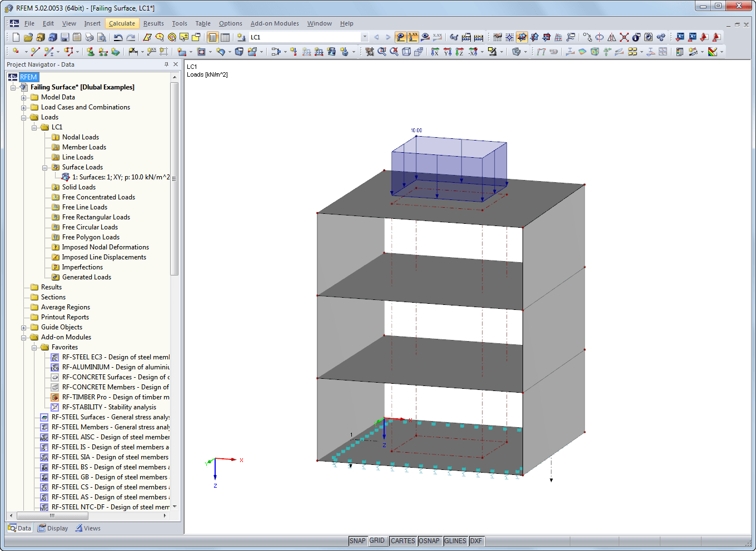Select the Isometric view icon
This screenshot has height=551, width=756.
coord(406,51)
